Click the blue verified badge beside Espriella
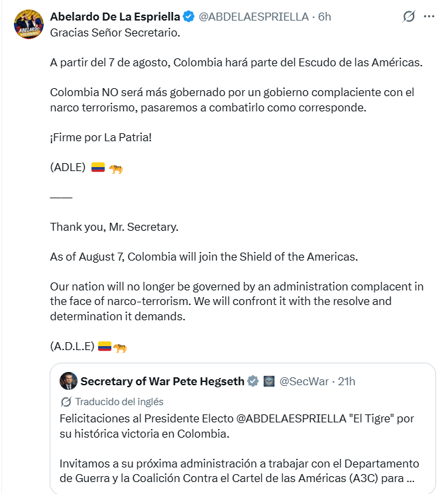This screenshot has height=494, width=448. pyautogui.click(x=189, y=17)
